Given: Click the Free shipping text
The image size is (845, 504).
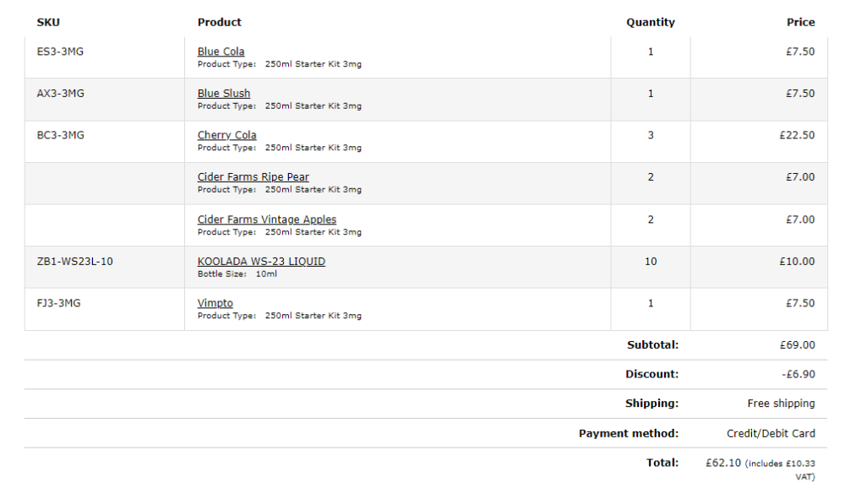Looking at the screenshot, I should 782,404.
